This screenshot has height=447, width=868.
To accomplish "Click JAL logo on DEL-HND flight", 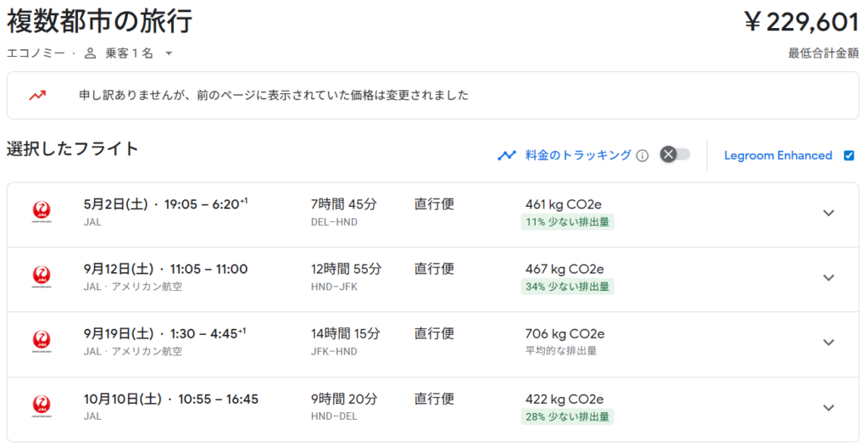I will [x=41, y=211].
